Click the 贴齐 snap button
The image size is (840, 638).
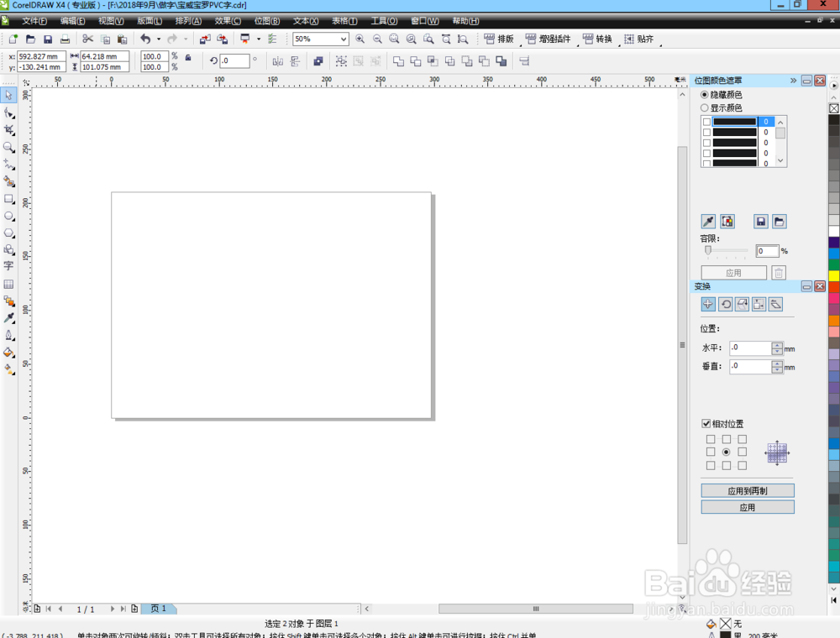pos(638,39)
